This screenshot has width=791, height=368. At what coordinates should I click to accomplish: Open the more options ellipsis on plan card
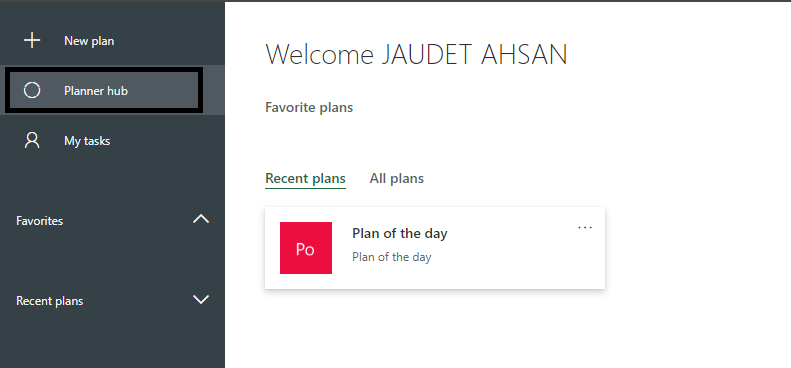[x=585, y=228]
